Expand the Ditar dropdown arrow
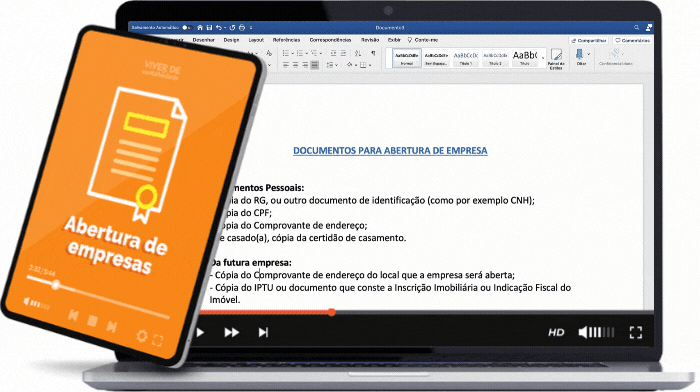The image size is (700, 392). (x=589, y=54)
